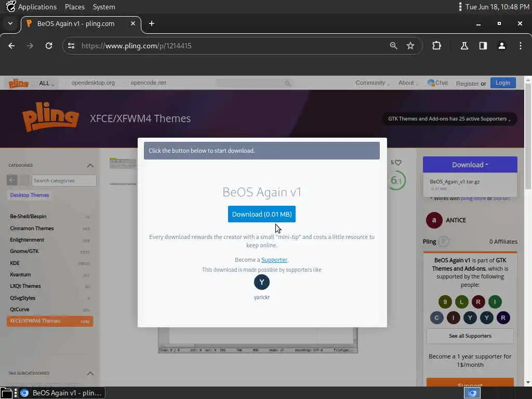Open the Places menu
This screenshot has height=399, width=532.
(75, 7)
